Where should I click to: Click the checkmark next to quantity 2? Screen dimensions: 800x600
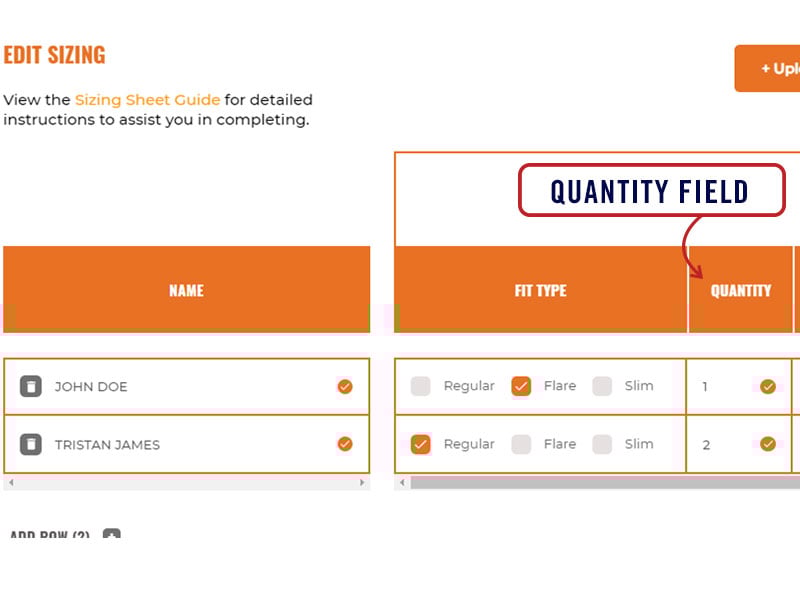(x=767, y=443)
